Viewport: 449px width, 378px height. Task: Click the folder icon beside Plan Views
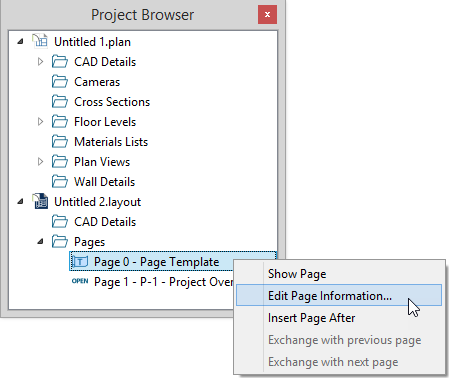pos(60,162)
